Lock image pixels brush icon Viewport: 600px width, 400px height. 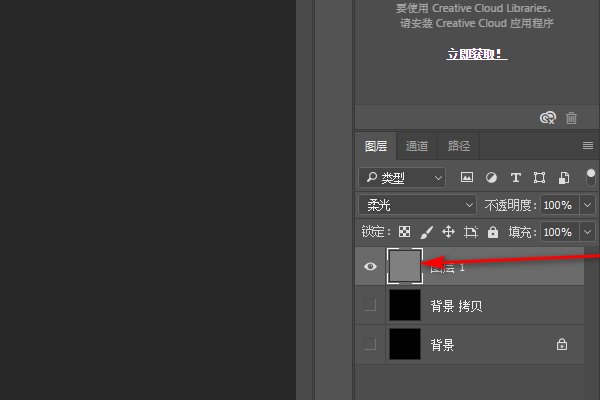click(x=426, y=232)
